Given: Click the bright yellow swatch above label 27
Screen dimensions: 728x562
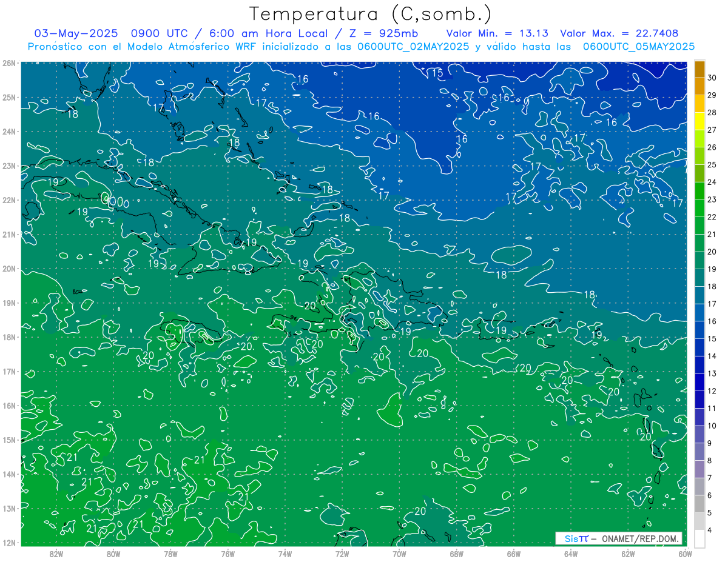Looking at the screenshot, I should tap(700, 120).
